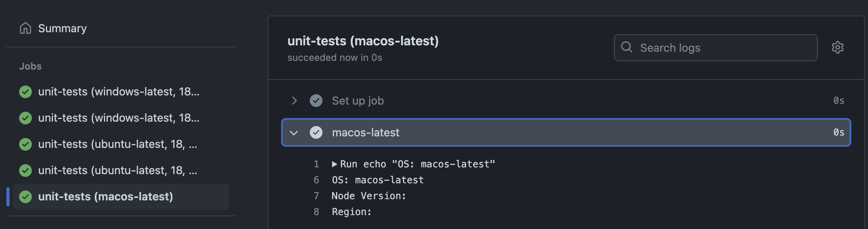Click the magnifier icon in Search logs
Viewport: 868px width, 229px height.
click(627, 47)
